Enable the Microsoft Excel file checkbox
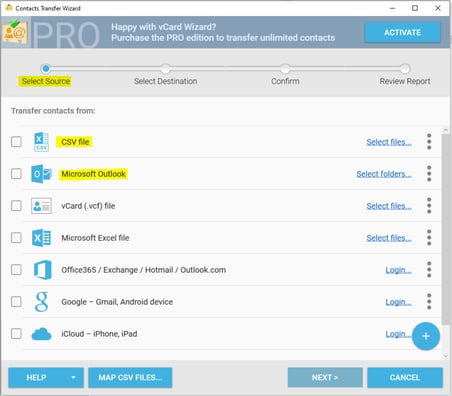Viewport: 452px width, 396px height. (16, 238)
